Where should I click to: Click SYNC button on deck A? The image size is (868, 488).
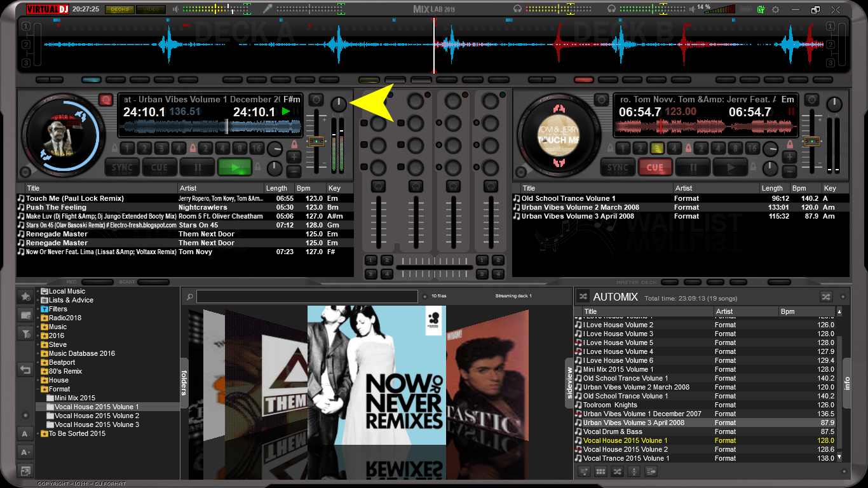click(x=122, y=168)
